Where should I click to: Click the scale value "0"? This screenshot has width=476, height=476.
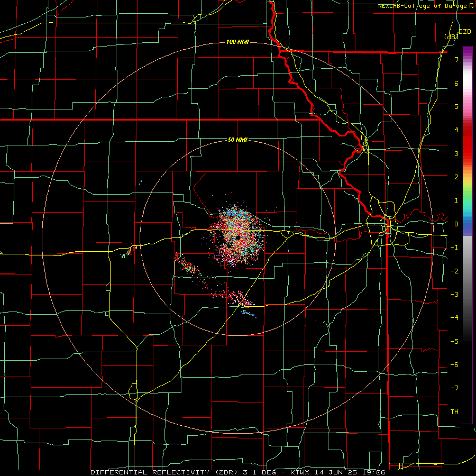pyautogui.click(x=456, y=224)
